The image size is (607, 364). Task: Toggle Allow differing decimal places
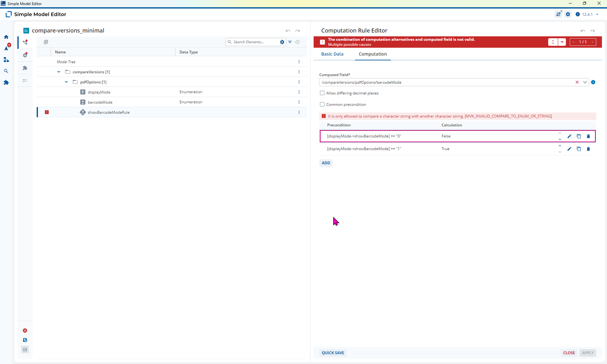coord(322,93)
